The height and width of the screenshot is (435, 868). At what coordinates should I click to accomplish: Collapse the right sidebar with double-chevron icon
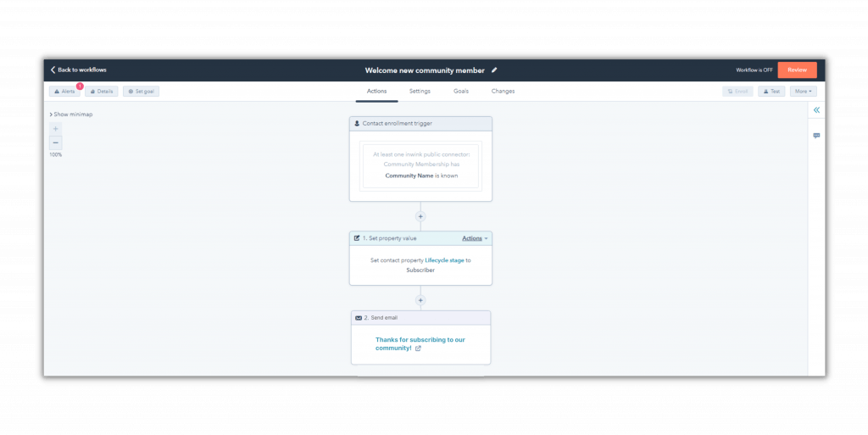[816, 110]
